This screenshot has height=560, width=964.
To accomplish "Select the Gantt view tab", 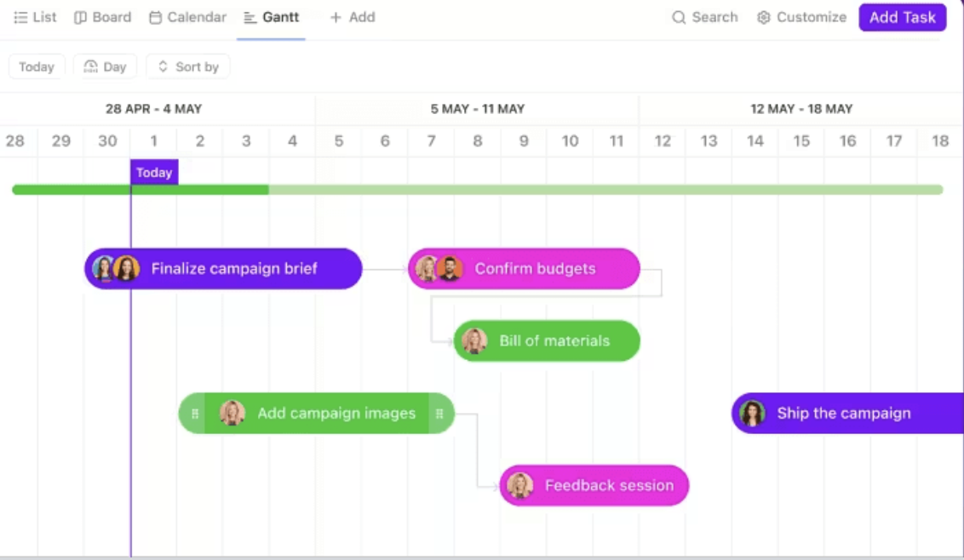I will tap(272, 17).
